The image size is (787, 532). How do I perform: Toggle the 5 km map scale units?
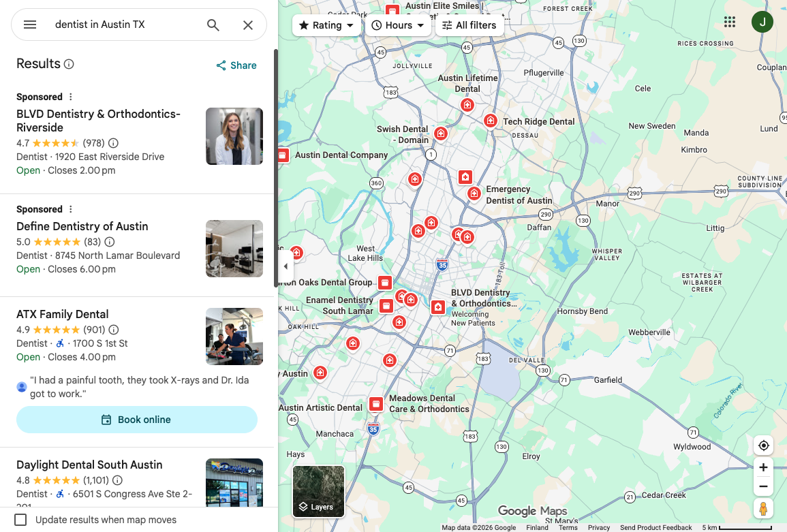tap(737, 527)
